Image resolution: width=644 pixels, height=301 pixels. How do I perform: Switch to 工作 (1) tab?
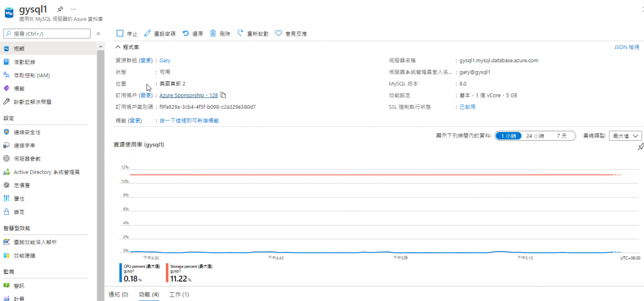(179, 295)
